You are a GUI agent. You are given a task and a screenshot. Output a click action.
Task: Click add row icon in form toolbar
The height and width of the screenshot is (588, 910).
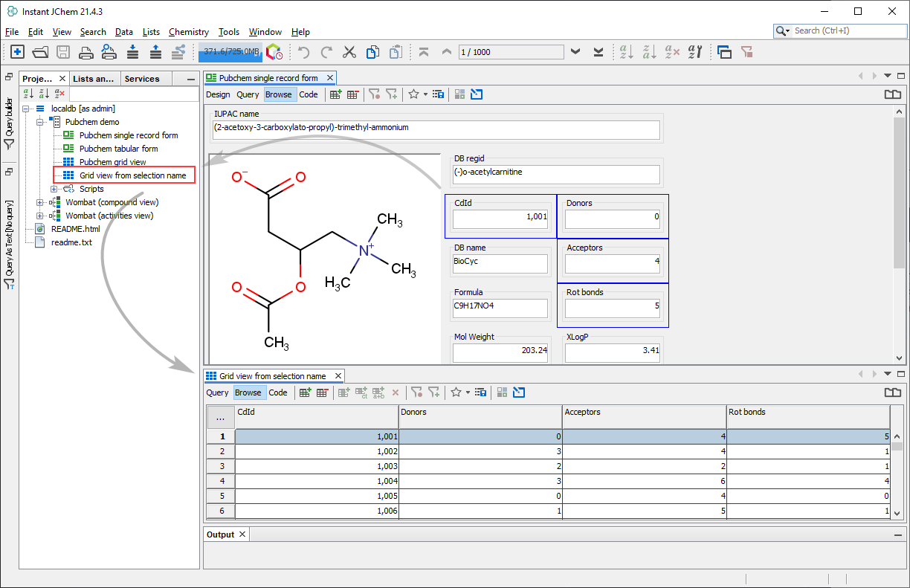336,94
